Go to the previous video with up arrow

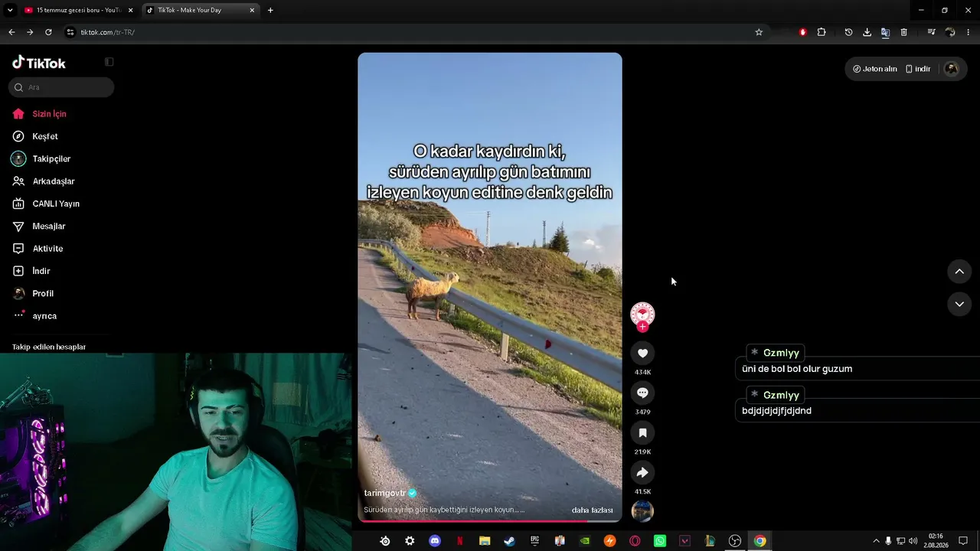pyautogui.click(x=959, y=272)
